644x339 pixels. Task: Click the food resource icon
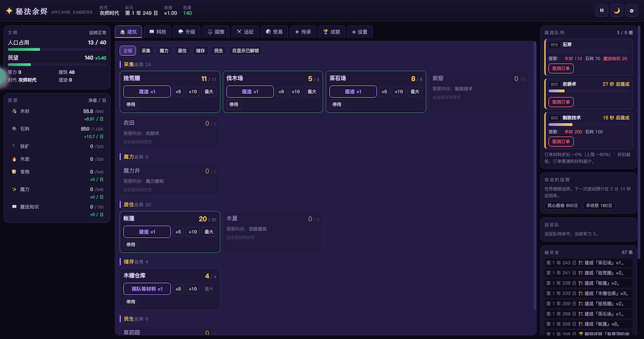click(x=14, y=172)
